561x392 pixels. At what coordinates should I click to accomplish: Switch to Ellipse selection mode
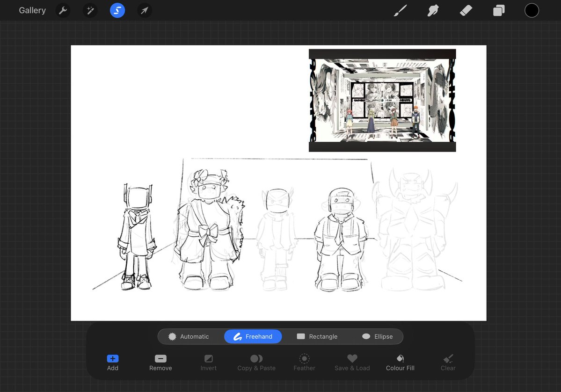click(x=378, y=336)
